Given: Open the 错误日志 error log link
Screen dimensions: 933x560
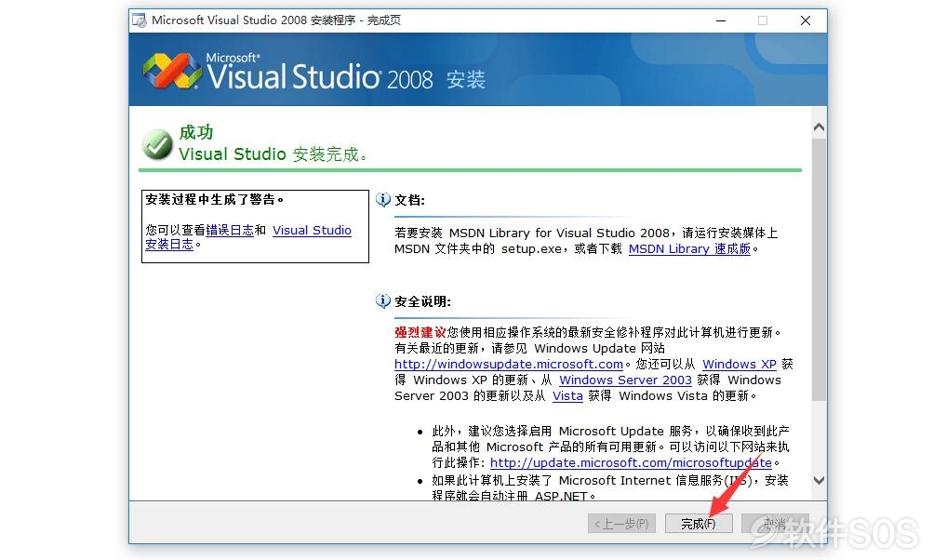Looking at the screenshot, I should click(x=230, y=231).
